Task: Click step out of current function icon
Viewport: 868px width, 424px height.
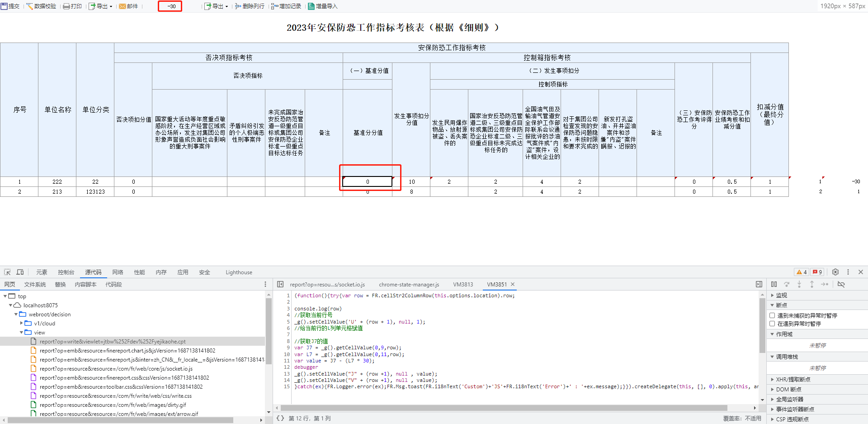Action: click(x=812, y=284)
